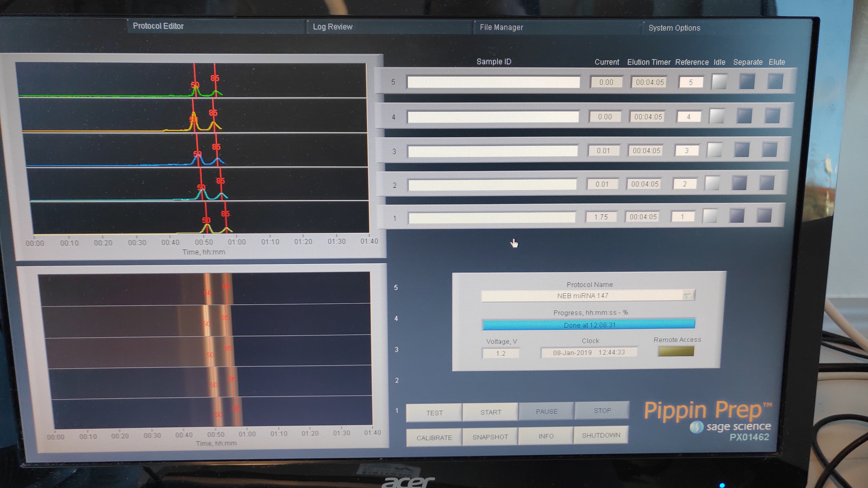868x488 pixels.
Task: Take a SNAPSHOT of the run
Action: [x=490, y=437]
